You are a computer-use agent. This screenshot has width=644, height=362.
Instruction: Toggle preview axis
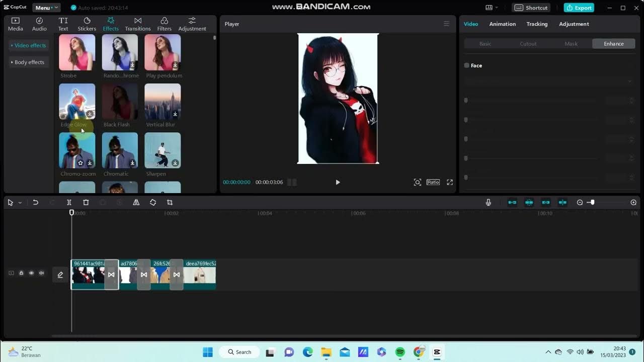[562, 202]
